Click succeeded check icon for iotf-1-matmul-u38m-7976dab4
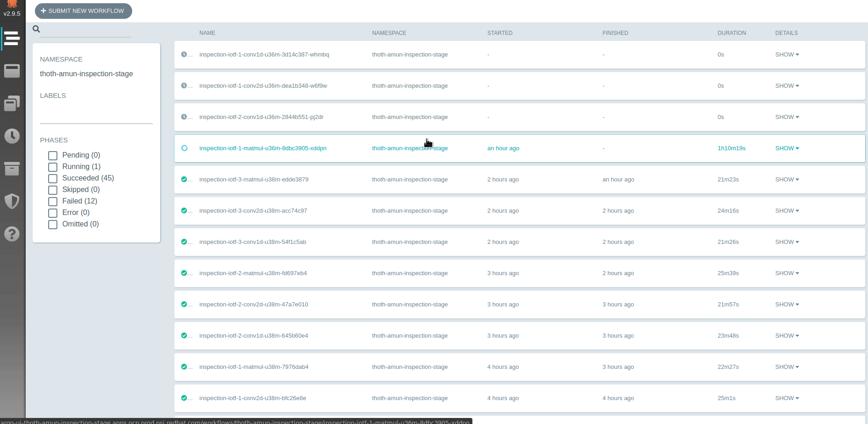 (x=184, y=367)
